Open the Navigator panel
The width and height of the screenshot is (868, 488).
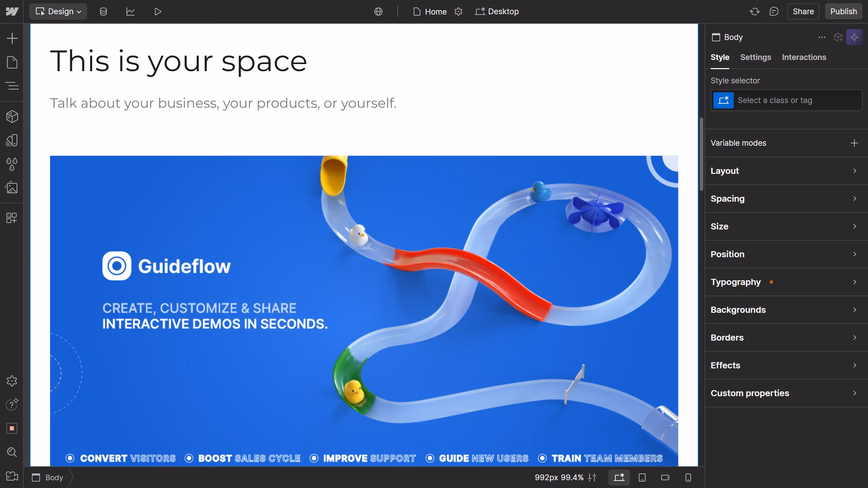[x=12, y=86]
